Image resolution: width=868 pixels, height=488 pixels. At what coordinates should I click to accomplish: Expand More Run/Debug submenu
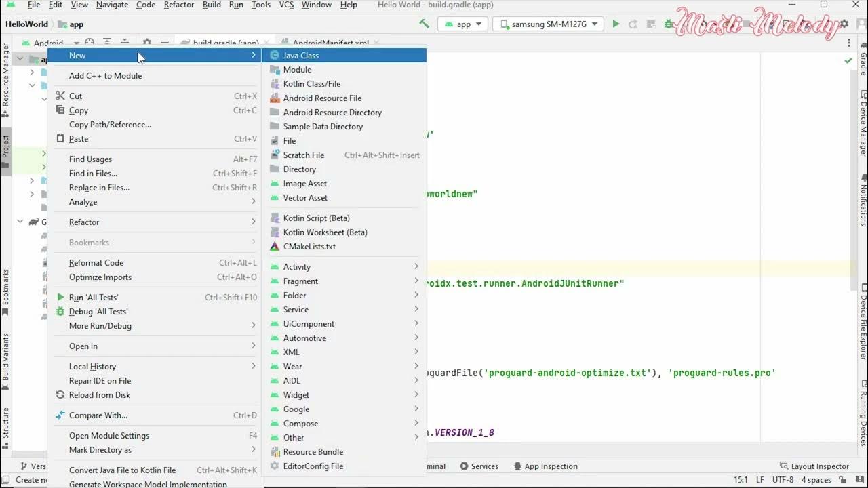tap(155, 326)
